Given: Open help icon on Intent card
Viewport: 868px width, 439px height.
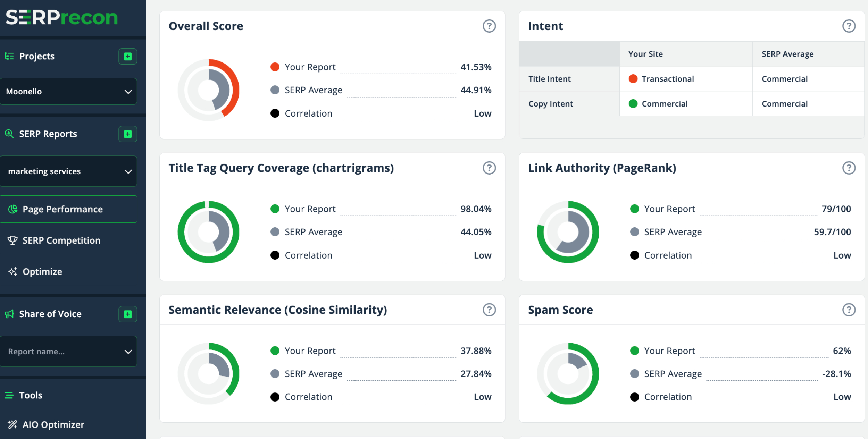Looking at the screenshot, I should [849, 26].
